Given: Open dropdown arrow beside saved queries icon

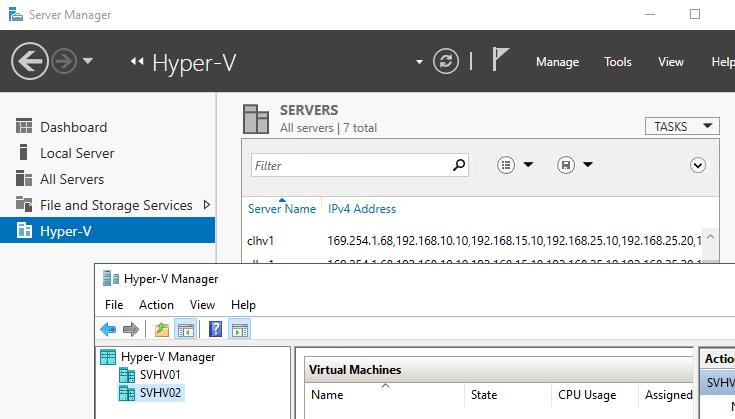Looking at the screenshot, I should pyautogui.click(x=588, y=165).
